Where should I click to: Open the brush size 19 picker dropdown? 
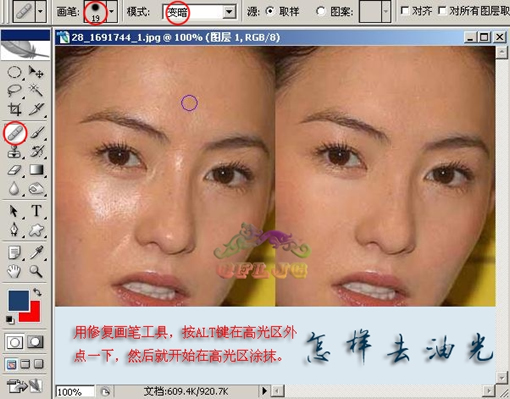point(112,11)
